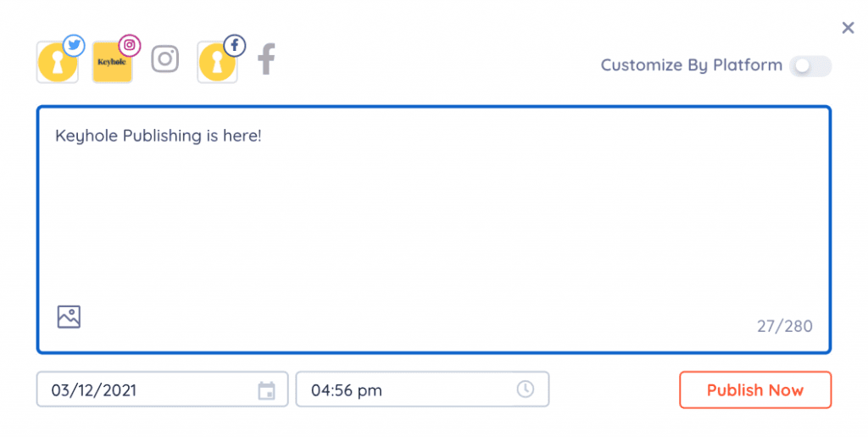Click the blue Twitter bird badge
Screen dimensions: 868x437
(x=74, y=46)
